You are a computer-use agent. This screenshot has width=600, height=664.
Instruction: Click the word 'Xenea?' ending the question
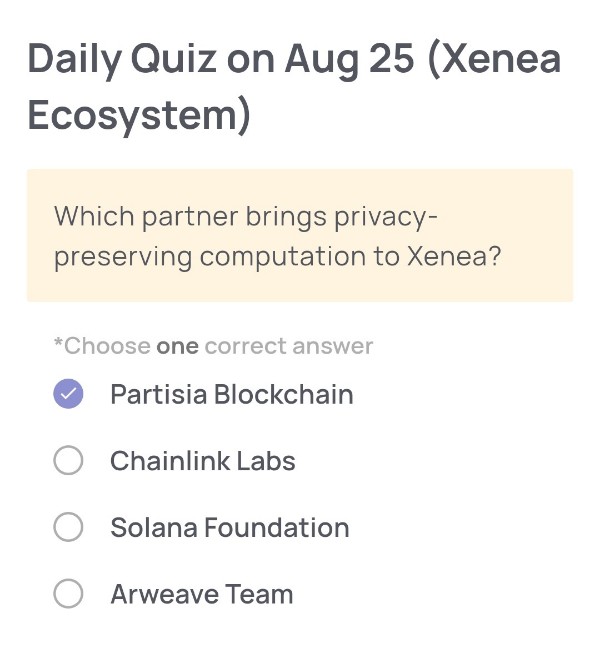pos(453,256)
